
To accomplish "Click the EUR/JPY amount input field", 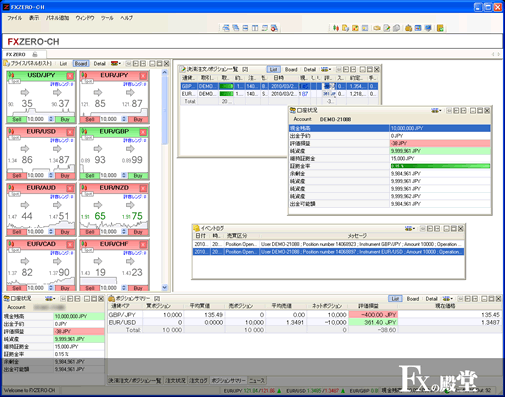I will coord(109,119).
